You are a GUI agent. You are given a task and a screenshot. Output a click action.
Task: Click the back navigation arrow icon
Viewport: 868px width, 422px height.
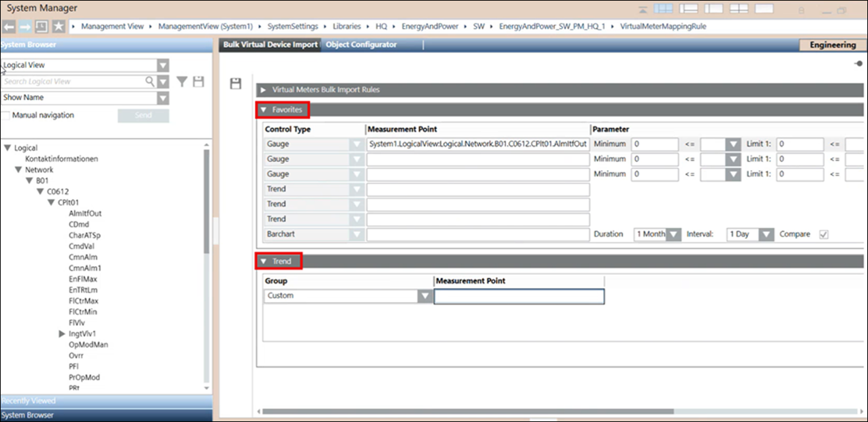coord(9,27)
